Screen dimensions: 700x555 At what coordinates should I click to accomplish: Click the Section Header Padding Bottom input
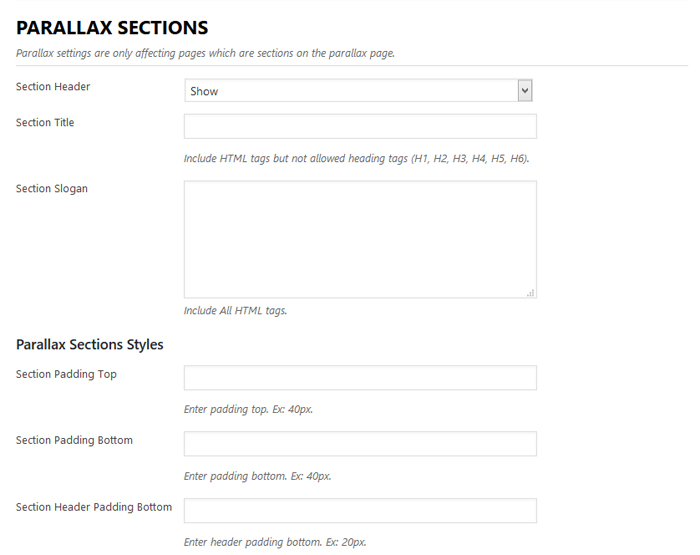(360, 510)
